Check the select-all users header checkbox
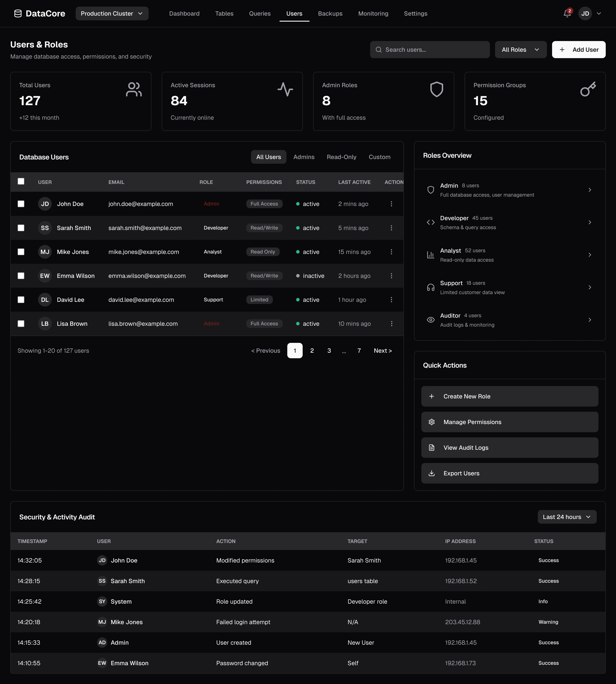 [21, 181]
